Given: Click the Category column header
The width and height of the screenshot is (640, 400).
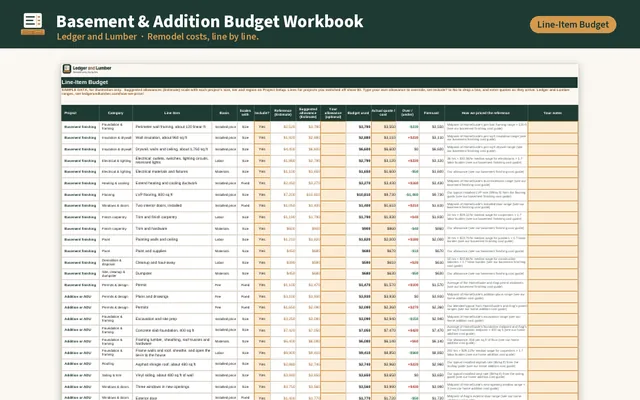Looking at the screenshot, I should pyautogui.click(x=116, y=113).
